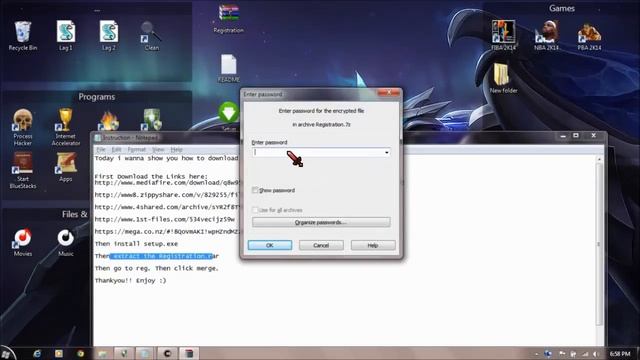Click the highlighted 'extract the Registration.rar' text
Image resolution: width=640 pixels, height=360 pixels.
point(162,256)
